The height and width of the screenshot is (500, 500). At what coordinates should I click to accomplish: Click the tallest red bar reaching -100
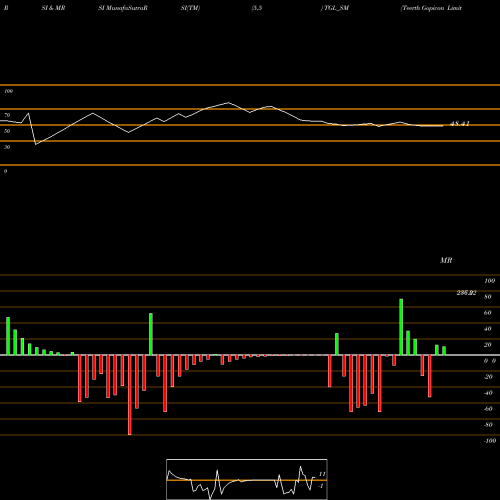pos(130,395)
